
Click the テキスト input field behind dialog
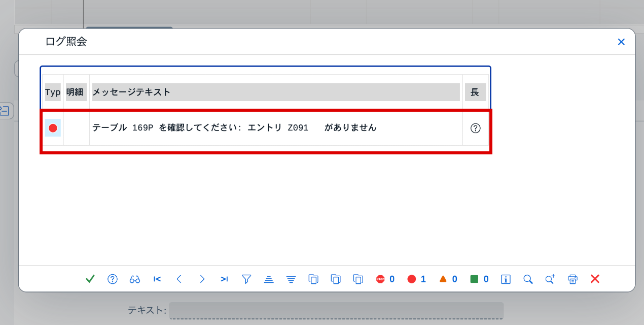click(x=336, y=310)
